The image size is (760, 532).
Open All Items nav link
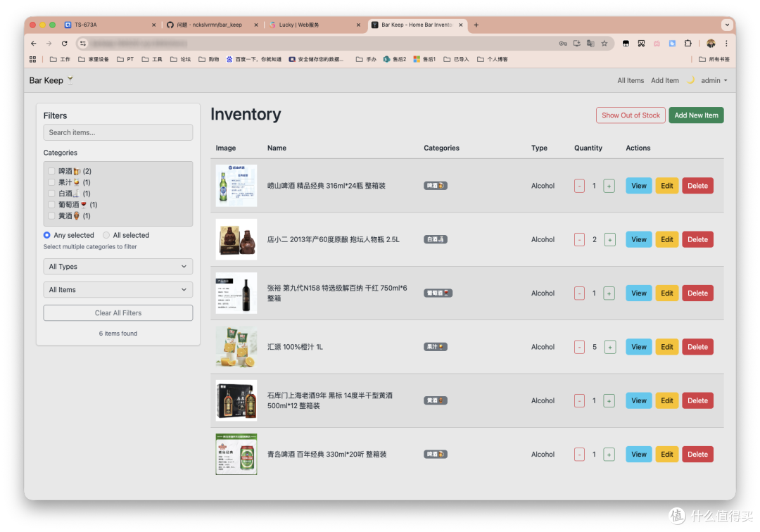pos(631,80)
